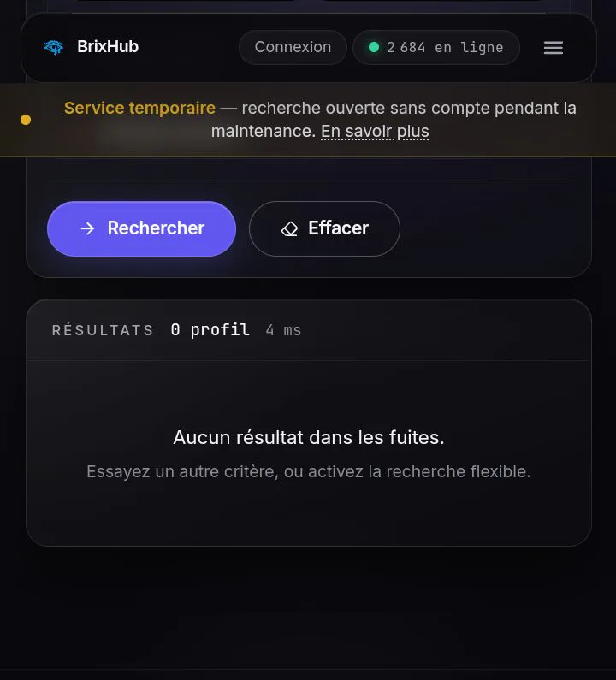Click the RÉSULTATS header label
616x680 pixels.
(x=103, y=330)
